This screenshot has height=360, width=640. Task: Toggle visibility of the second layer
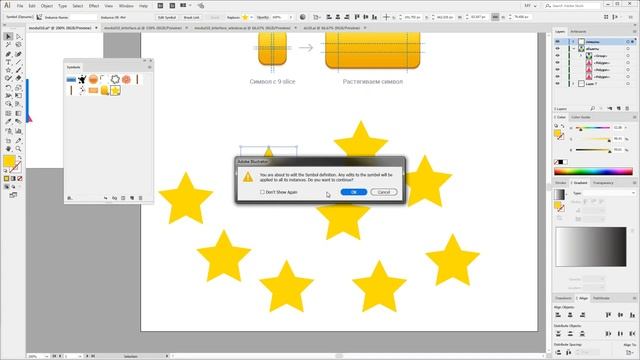tap(558, 49)
